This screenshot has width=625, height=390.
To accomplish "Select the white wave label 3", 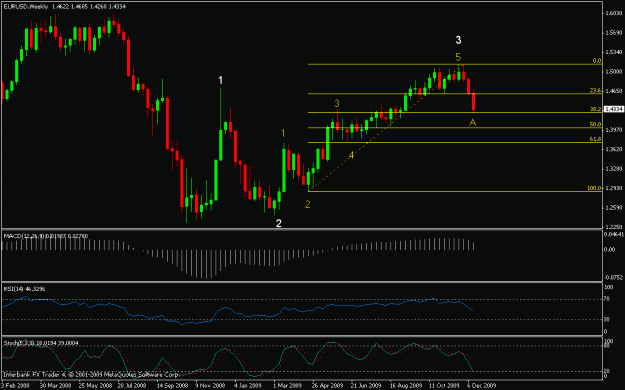I will click(x=458, y=40).
